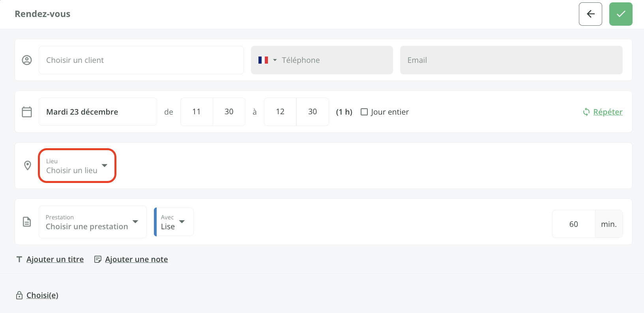Click the lock icon near Choisi(e)
Screen dimensions: 644x313
pyautogui.click(x=19, y=295)
